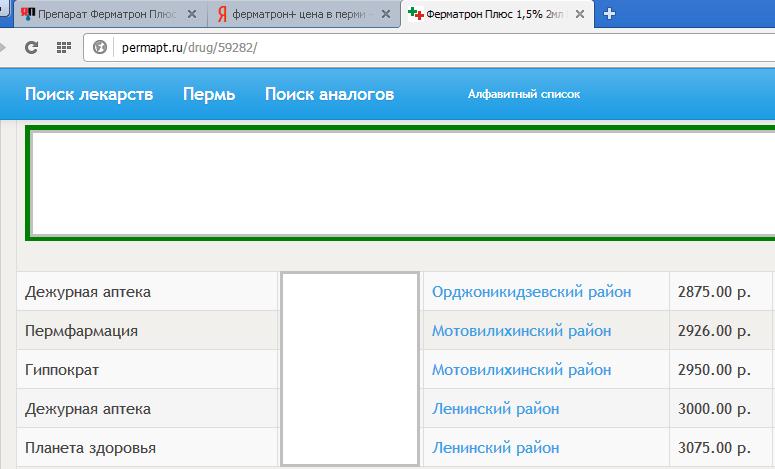Go to 'Поиск аналогов' page
The width and height of the screenshot is (775, 469).
coord(329,94)
